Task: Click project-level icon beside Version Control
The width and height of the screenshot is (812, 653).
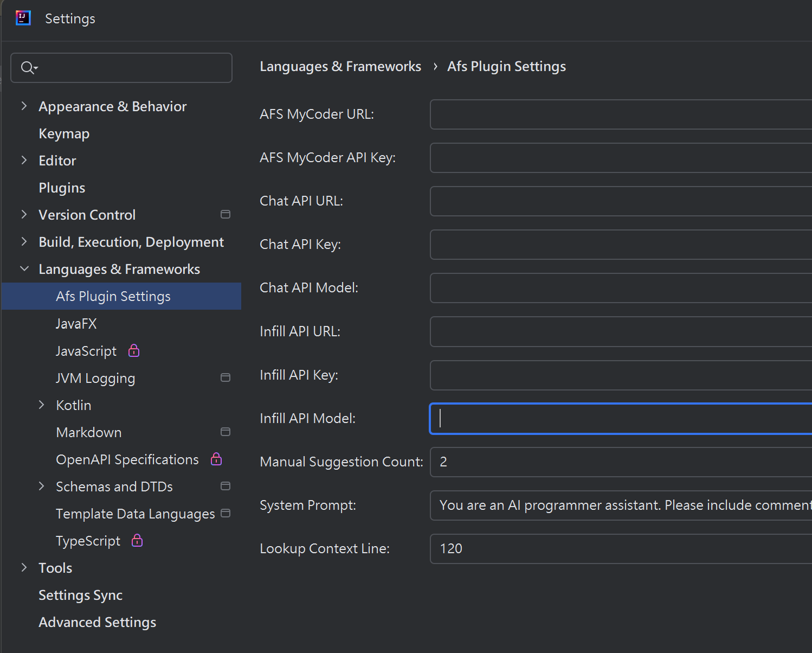Action: [x=225, y=215]
